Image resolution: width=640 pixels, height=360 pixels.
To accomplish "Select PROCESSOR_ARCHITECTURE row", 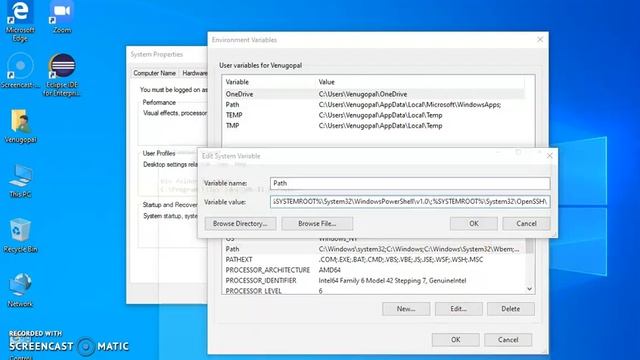I will pos(374,270).
